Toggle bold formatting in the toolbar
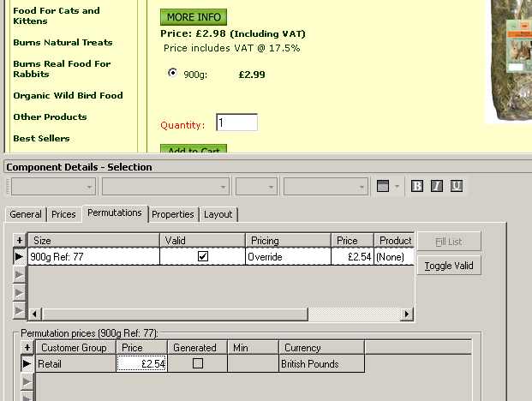532x401 pixels. coord(417,186)
